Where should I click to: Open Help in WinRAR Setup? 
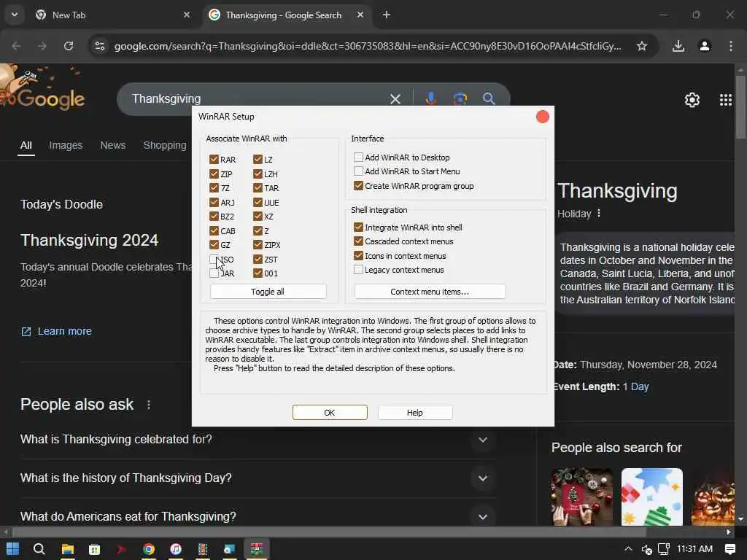pyautogui.click(x=415, y=413)
